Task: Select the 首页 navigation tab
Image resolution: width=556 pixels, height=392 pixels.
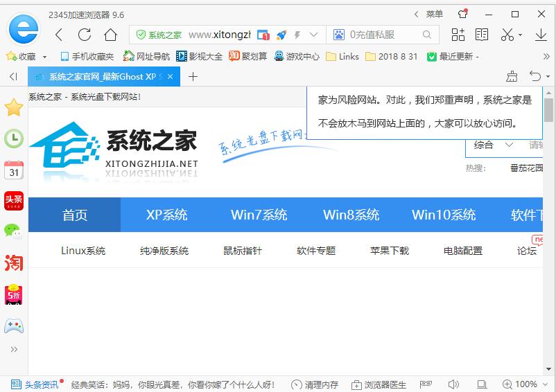Action: 74,215
